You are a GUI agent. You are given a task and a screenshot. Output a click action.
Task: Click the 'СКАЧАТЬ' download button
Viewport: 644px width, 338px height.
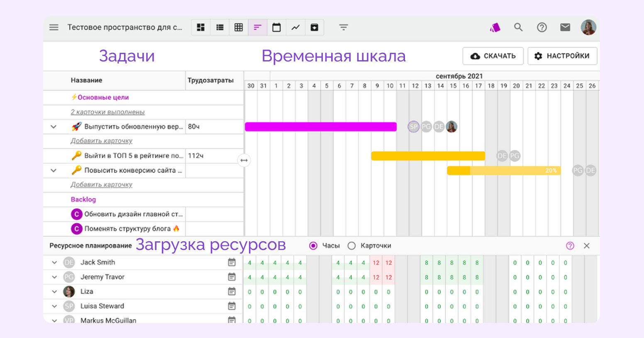pyautogui.click(x=493, y=56)
